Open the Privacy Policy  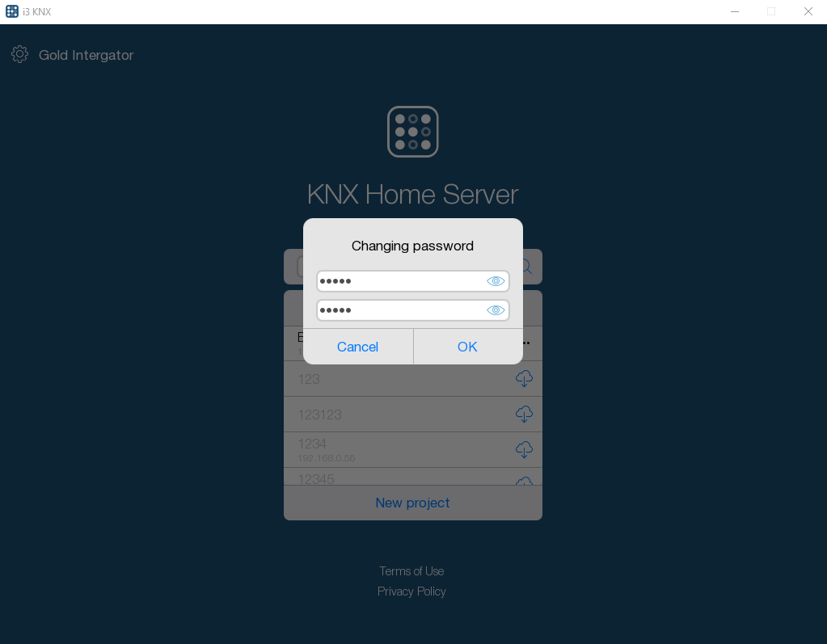pyautogui.click(x=411, y=591)
